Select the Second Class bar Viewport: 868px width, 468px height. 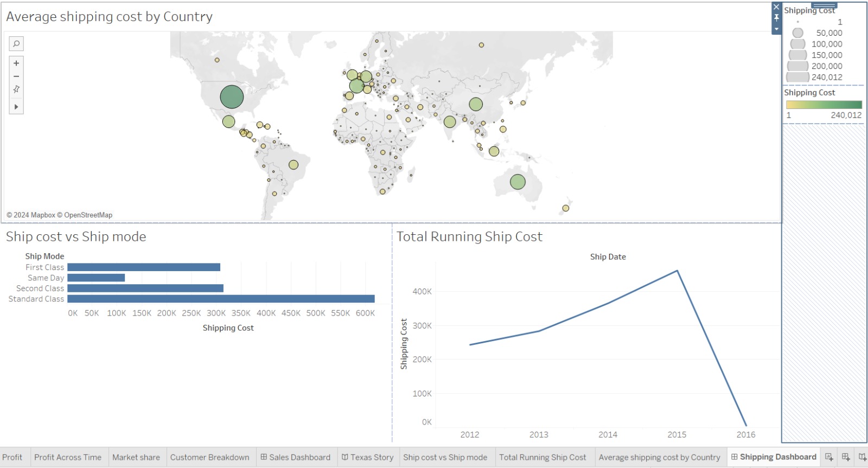pos(145,289)
